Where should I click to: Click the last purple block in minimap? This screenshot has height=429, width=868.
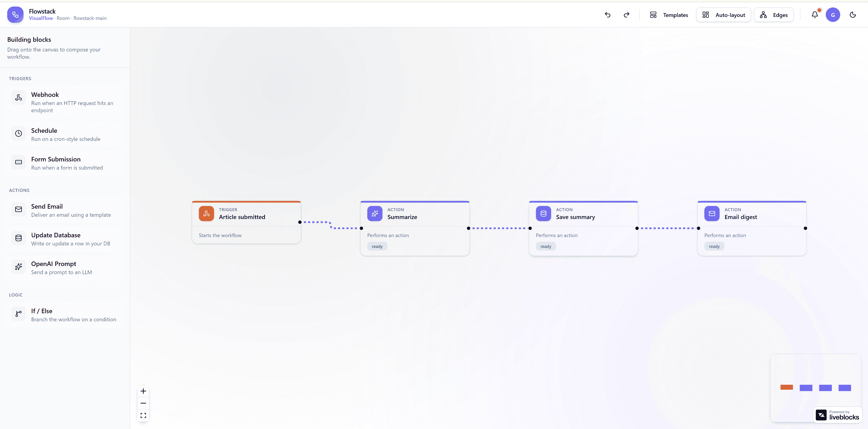pos(845,388)
